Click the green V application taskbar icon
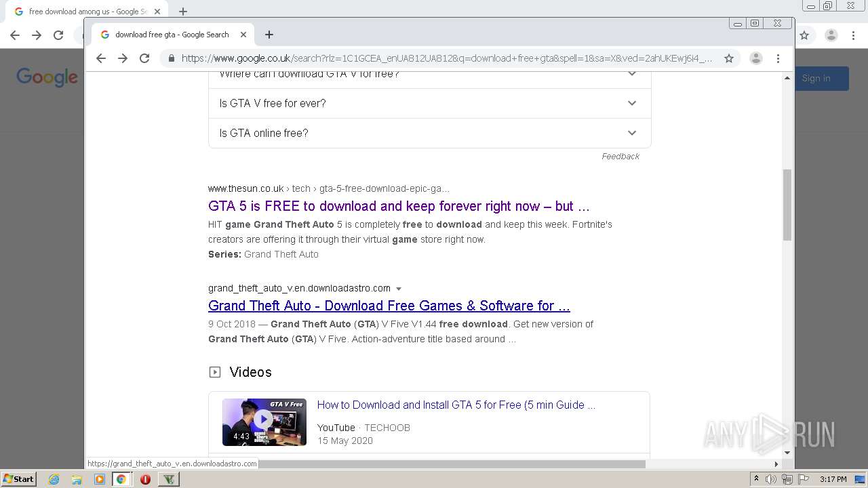 point(169,479)
